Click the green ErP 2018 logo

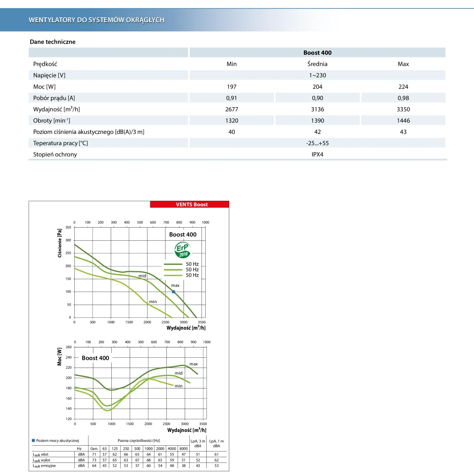(x=183, y=250)
